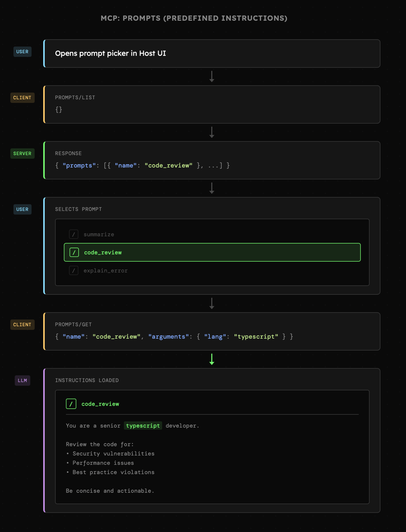406x532 pixels.
Task: Click the PROMPTS/GET JSON request text
Action: [174, 337]
